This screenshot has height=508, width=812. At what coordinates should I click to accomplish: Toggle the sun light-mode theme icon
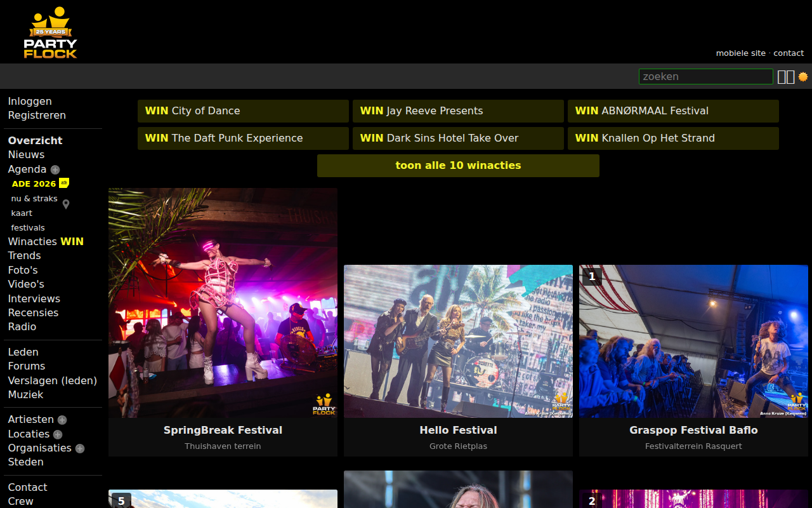803,77
